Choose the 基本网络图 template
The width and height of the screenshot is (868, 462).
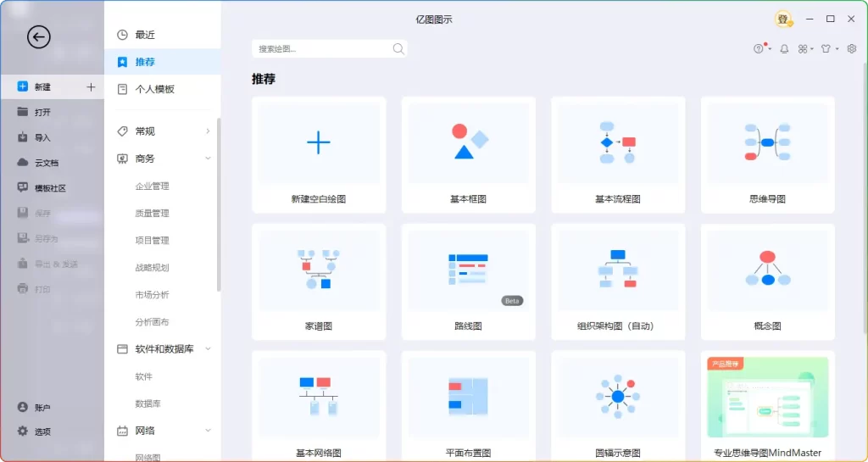[x=319, y=406]
